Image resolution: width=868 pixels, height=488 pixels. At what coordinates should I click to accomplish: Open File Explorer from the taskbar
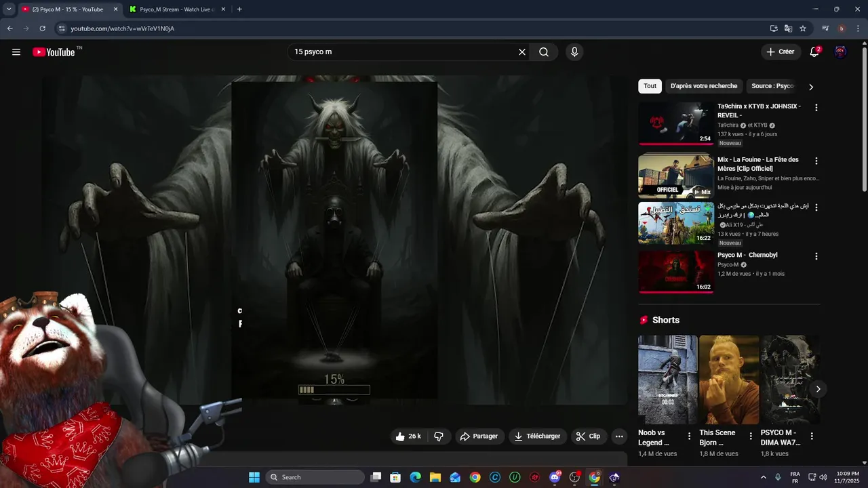coord(435,477)
